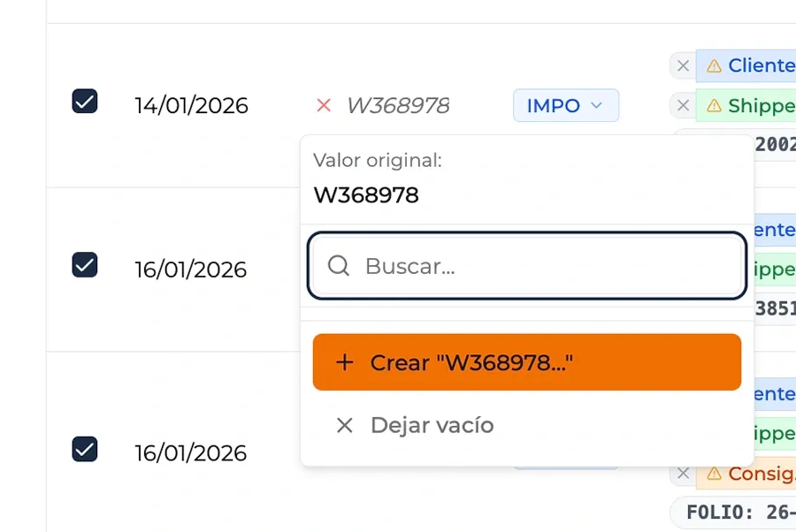Click the warning triangle on the Cliente tag
796x532 pixels.
[716, 65]
